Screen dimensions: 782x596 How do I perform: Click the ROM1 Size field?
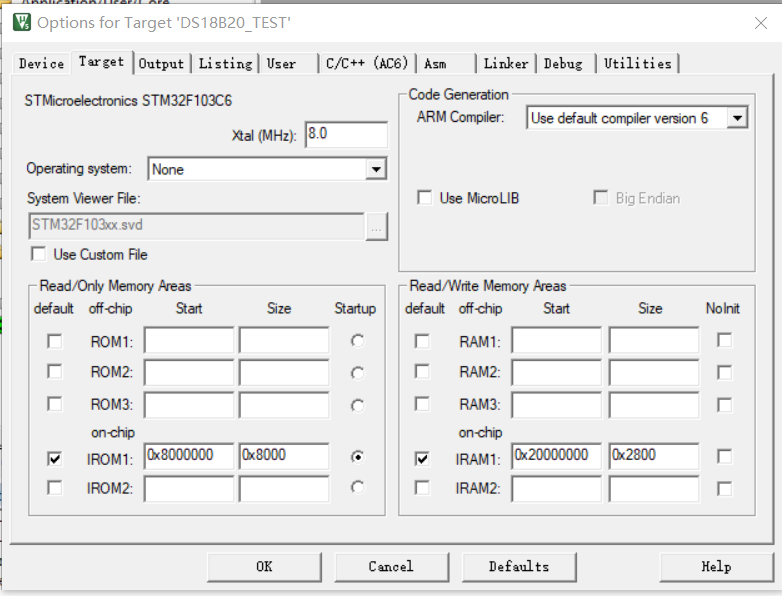coord(284,341)
